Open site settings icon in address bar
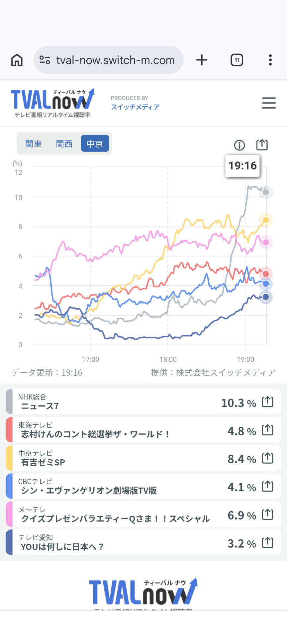 45,60
